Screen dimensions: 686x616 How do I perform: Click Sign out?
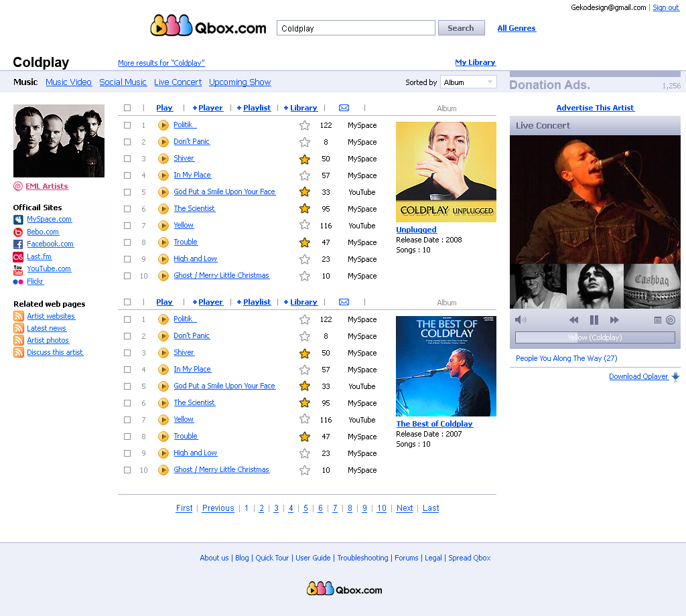click(666, 7)
